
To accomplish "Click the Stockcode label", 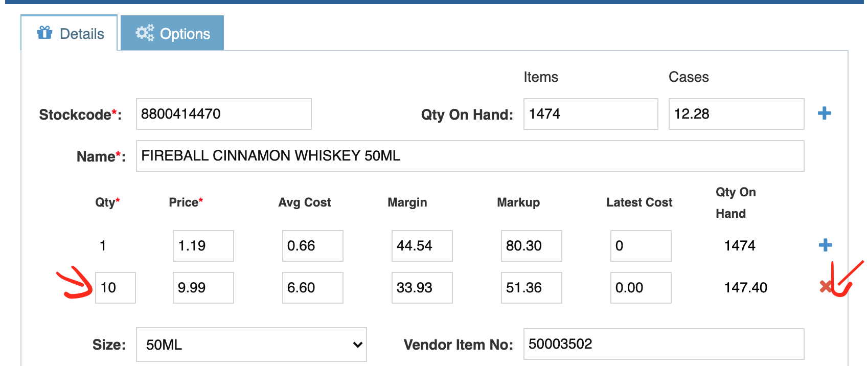I will coord(80,115).
